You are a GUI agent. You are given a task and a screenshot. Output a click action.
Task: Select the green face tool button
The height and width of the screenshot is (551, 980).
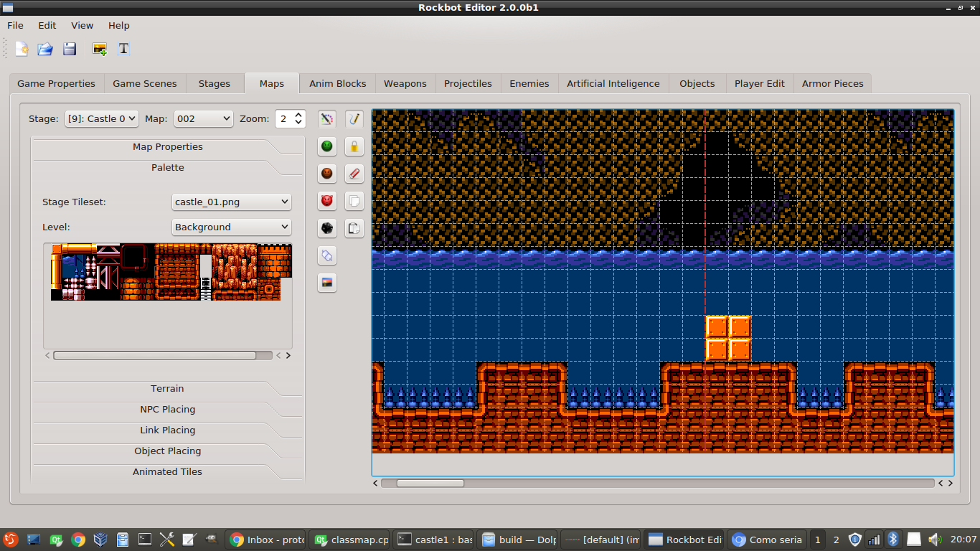(327, 146)
